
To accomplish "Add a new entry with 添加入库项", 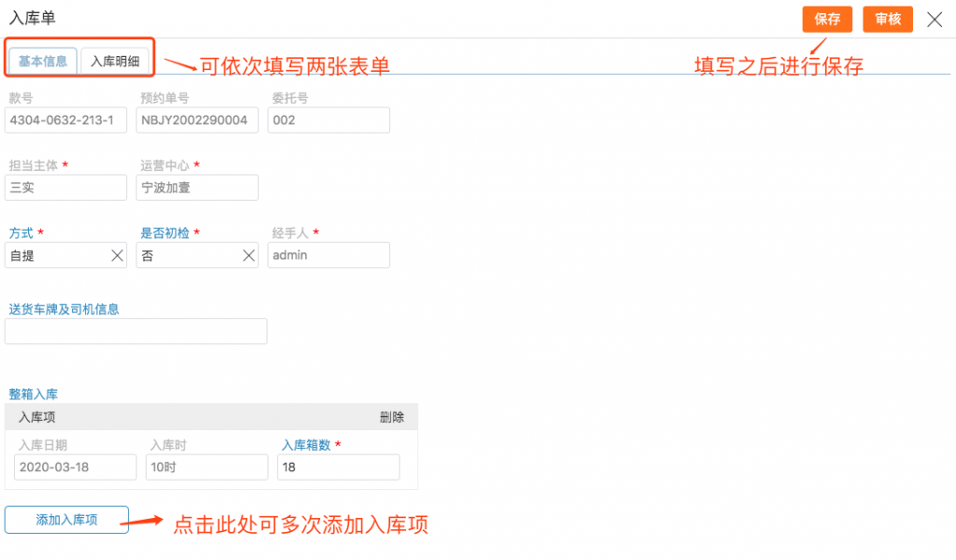I will coord(66,520).
